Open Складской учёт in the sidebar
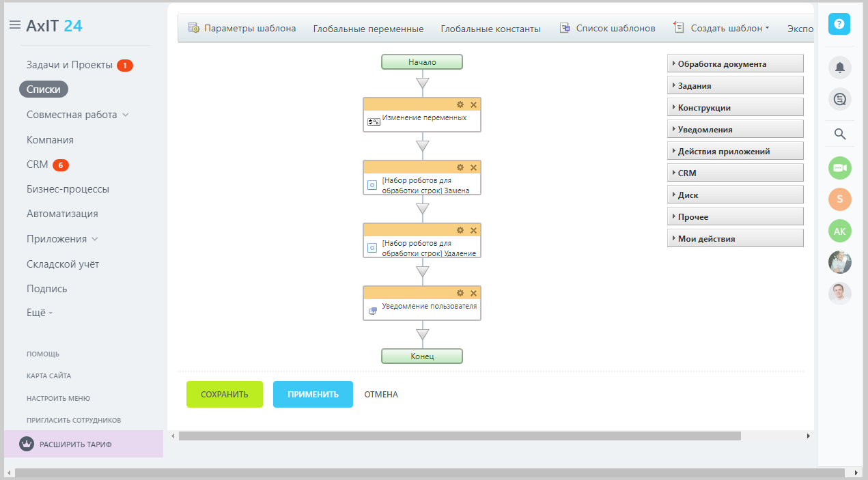868x480 pixels. pos(64,264)
